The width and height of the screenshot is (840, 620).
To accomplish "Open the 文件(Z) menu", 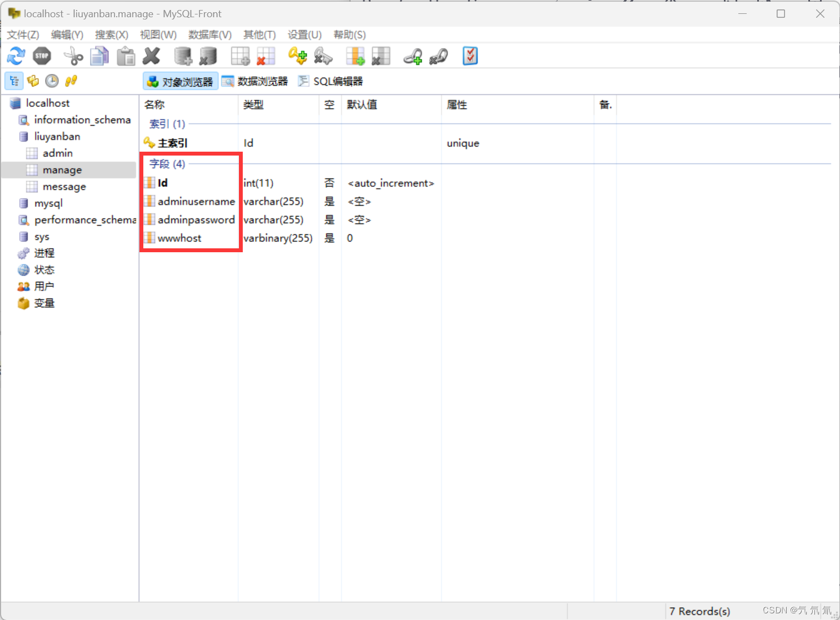I will pyautogui.click(x=23, y=34).
